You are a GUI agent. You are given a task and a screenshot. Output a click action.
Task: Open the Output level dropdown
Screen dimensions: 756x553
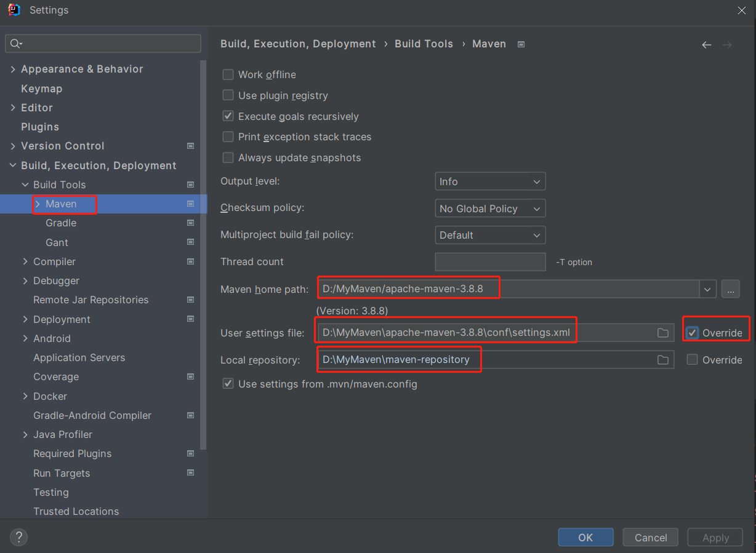click(x=490, y=181)
